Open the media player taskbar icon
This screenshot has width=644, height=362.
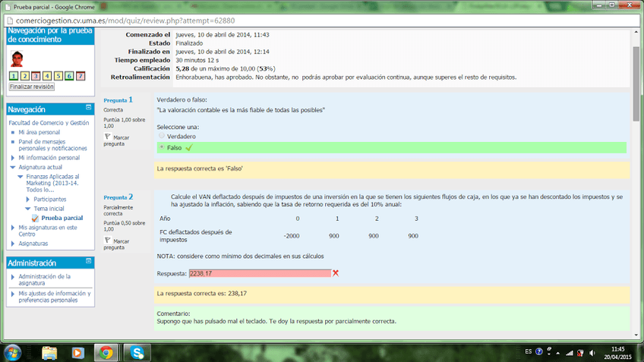click(77, 353)
